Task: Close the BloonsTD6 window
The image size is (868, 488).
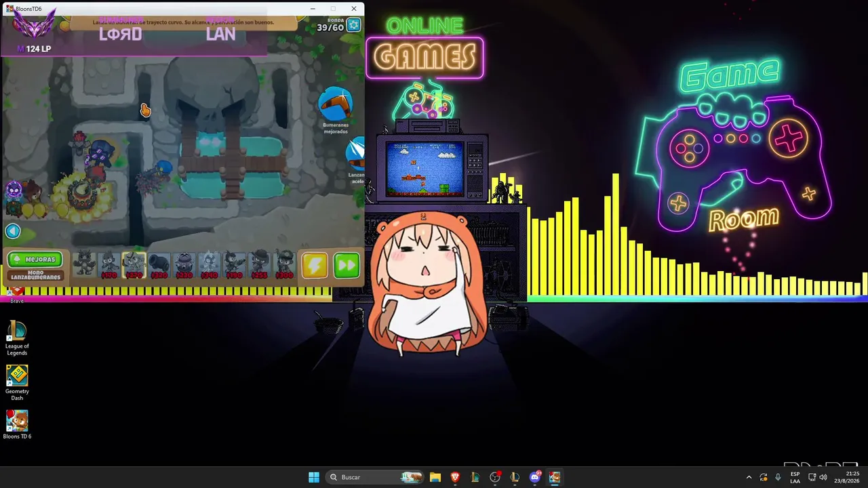Action: pos(354,9)
